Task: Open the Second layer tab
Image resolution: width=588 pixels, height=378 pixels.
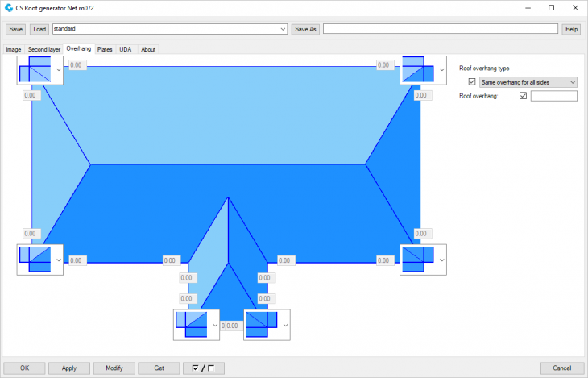Action: tap(44, 49)
